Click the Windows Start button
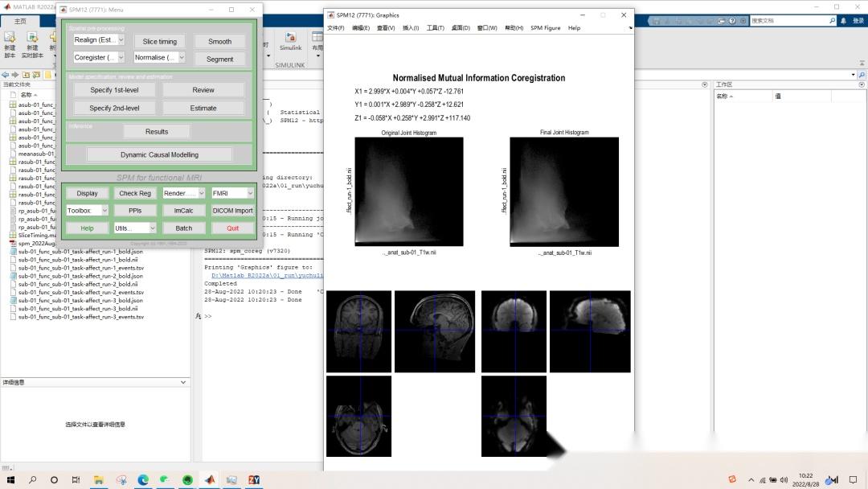868x489 pixels. point(11,479)
